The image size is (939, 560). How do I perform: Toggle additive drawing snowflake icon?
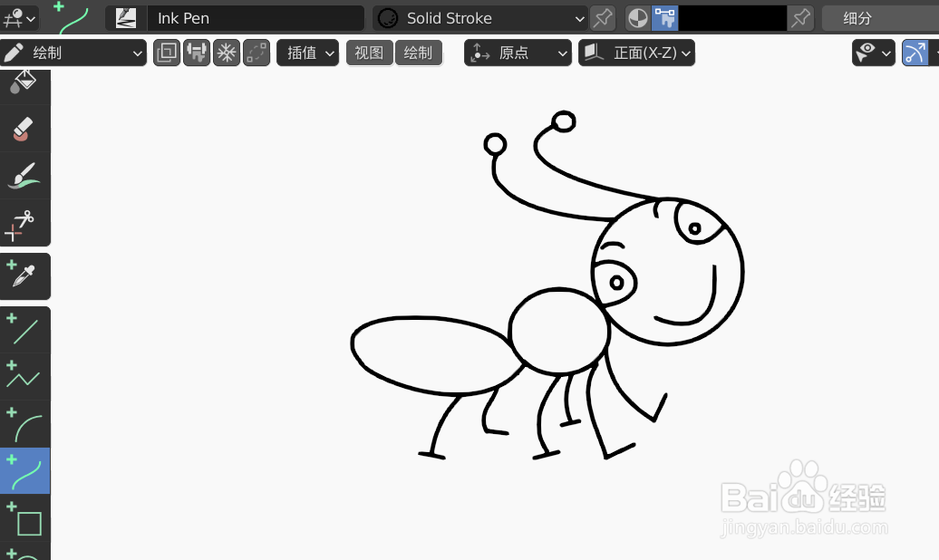[x=227, y=53]
